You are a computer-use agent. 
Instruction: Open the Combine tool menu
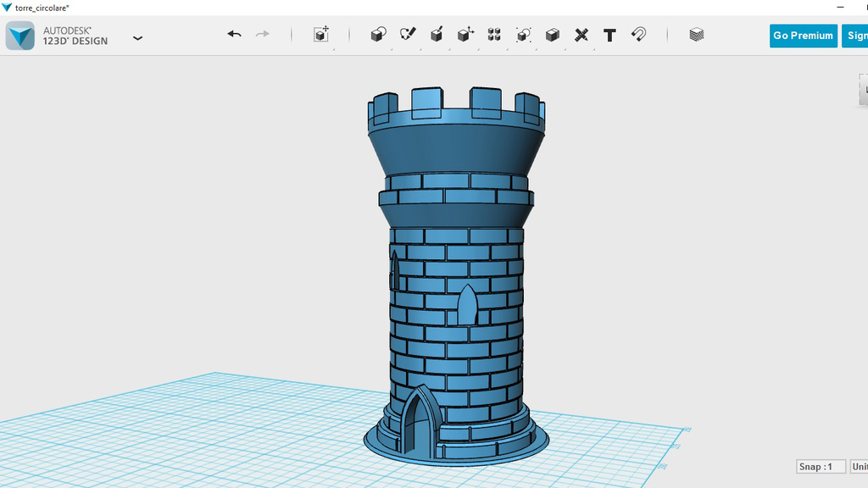pyautogui.click(x=553, y=35)
